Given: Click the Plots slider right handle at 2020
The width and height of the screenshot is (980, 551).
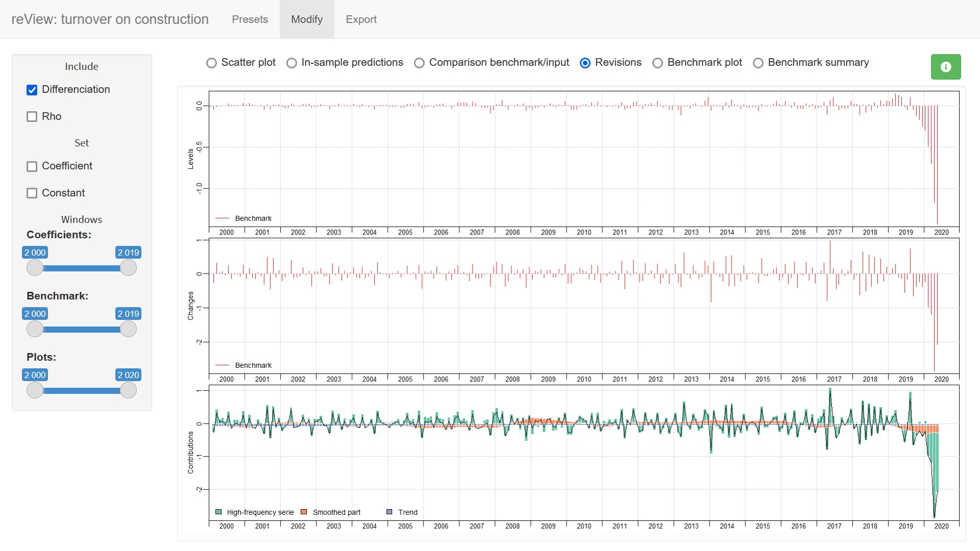Looking at the screenshot, I should click(x=128, y=390).
